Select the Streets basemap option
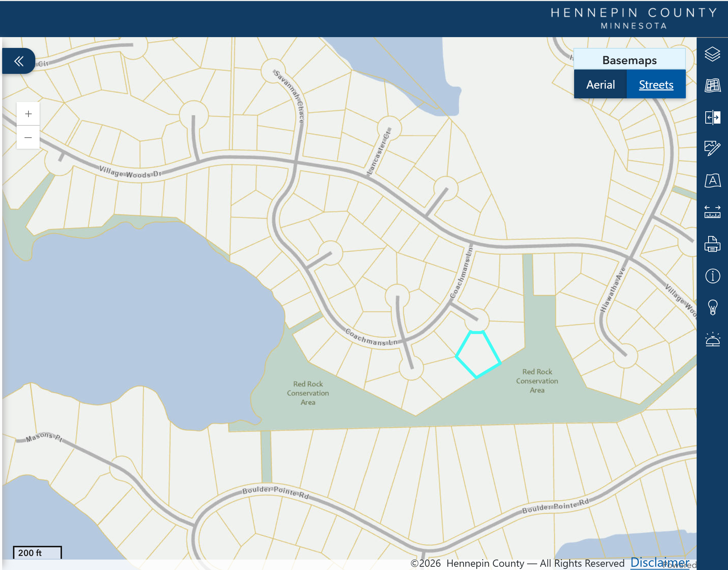 [656, 85]
